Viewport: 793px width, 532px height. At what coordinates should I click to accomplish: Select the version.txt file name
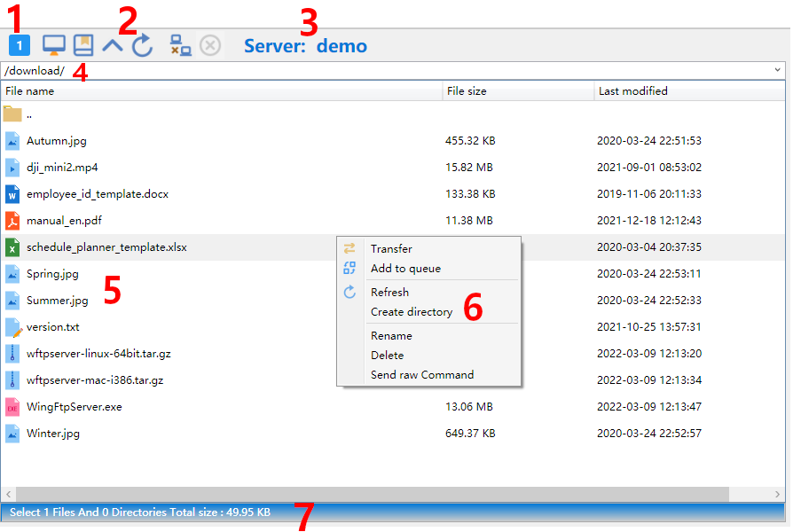53,327
